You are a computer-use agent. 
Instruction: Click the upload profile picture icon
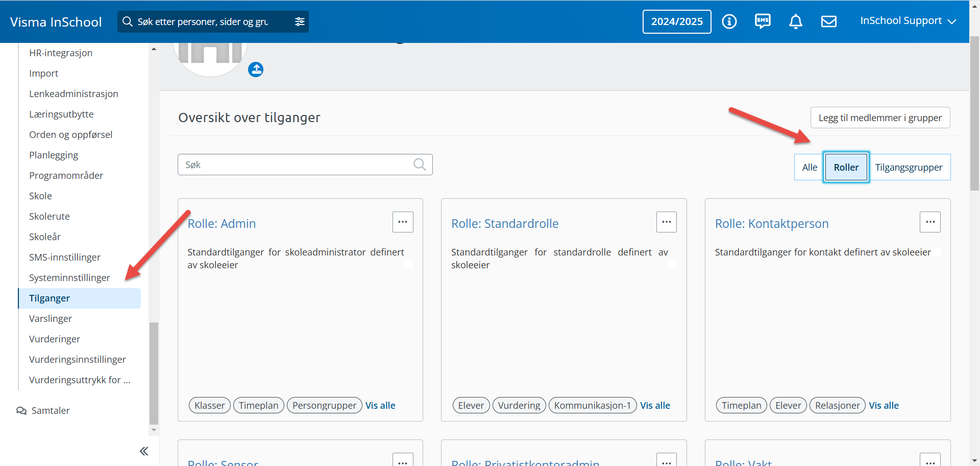tap(256, 69)
